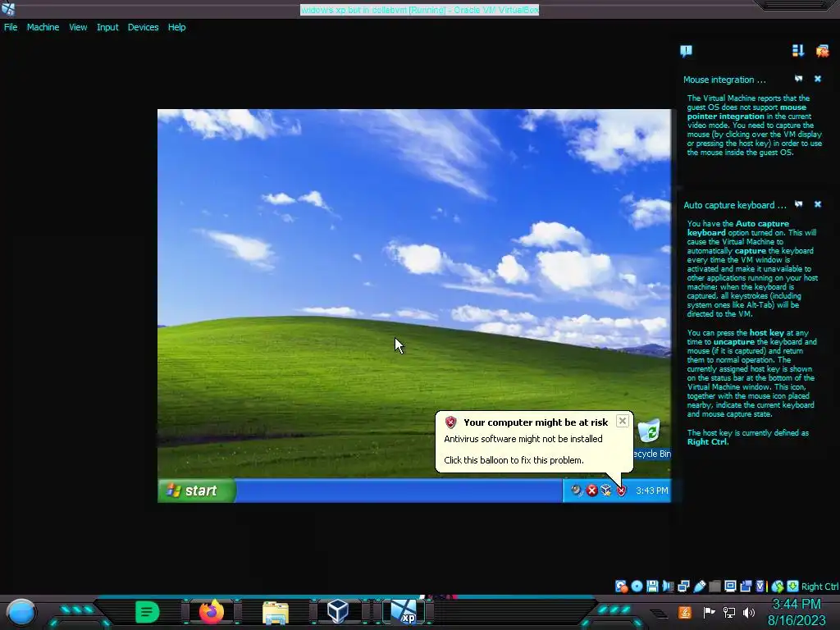Screen dimensions: 840x630
Task: Open the Help menu
Action: [x=177, y=27]
